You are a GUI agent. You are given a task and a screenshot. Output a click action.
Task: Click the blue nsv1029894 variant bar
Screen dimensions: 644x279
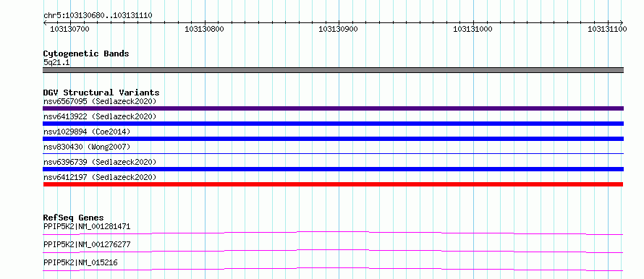[x=333, y=139]
